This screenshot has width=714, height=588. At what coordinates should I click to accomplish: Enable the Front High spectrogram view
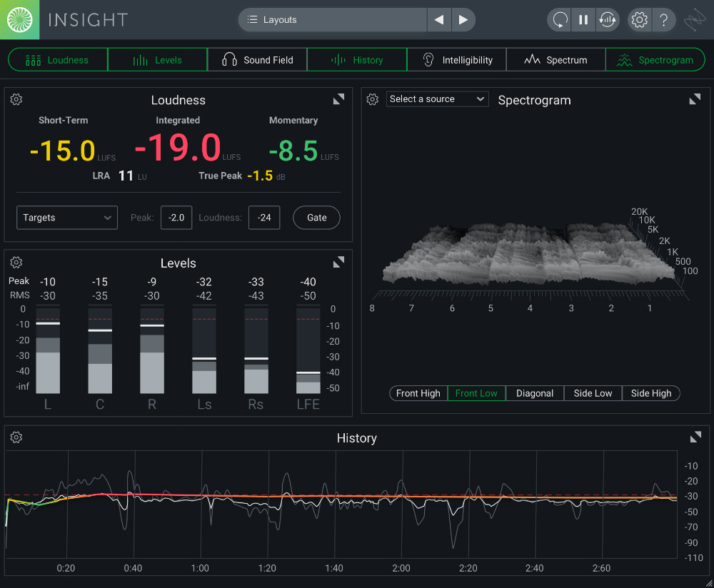(418, 392)
